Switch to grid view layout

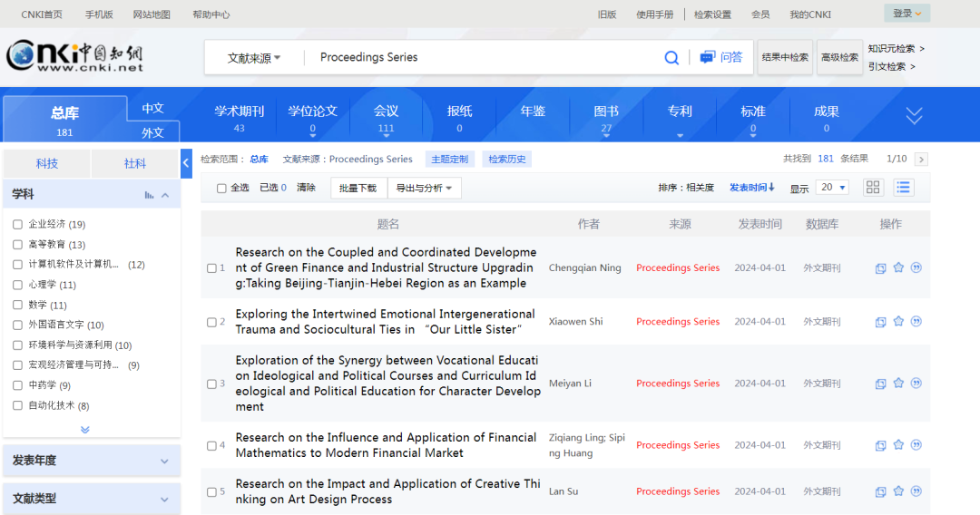(x=873, y=188)
